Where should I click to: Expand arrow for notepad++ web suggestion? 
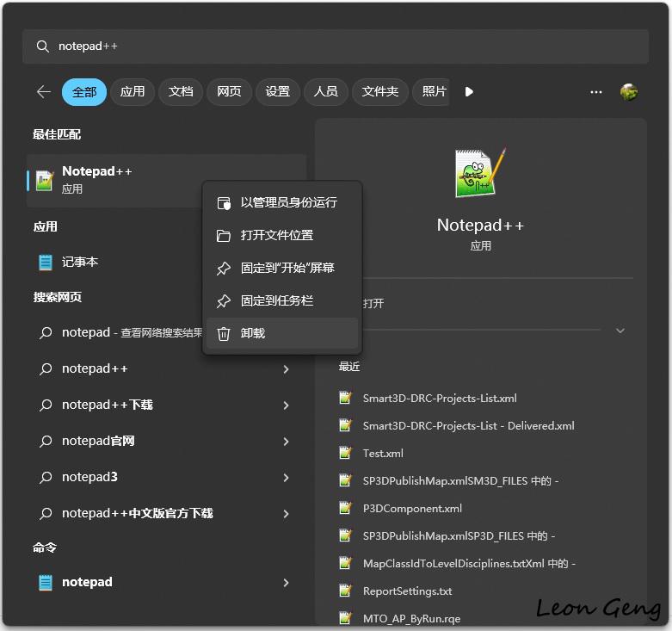click(287, 369)
